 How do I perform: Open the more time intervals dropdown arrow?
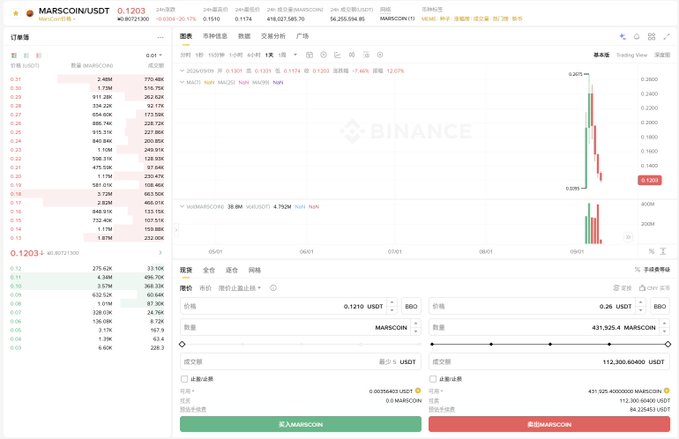295,55
